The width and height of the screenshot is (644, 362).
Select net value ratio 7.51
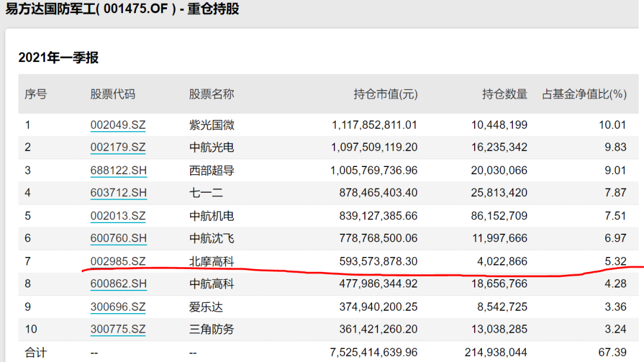tap(615, 216)
